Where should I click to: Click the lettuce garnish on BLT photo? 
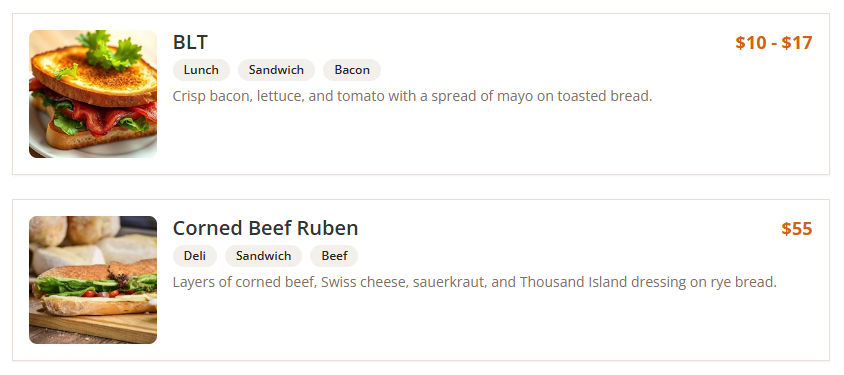pos(110,50)
